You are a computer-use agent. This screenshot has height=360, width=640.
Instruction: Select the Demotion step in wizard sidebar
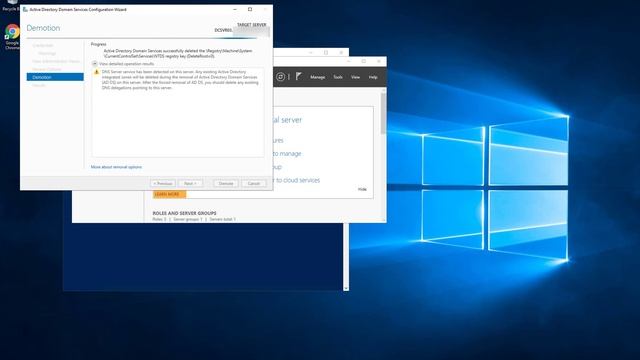[55, 77]
